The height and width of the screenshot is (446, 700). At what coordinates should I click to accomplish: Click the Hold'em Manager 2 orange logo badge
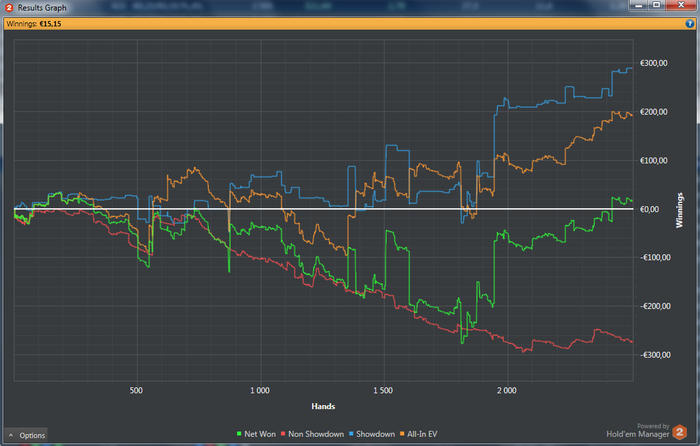(679, 432)
